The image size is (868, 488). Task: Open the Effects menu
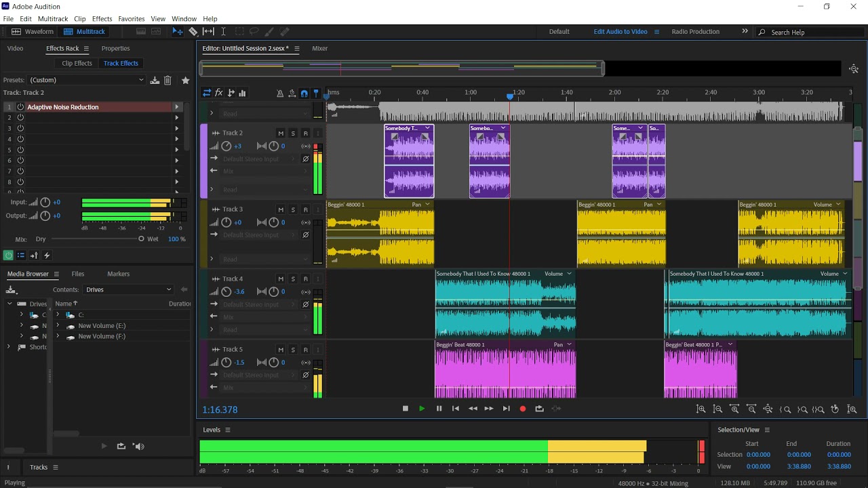(x=102, y=19)
